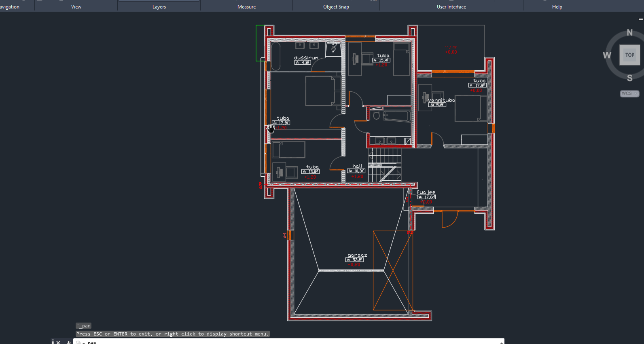Click the command line input field
The width and height of the screenshot is (644, 344).
pyautogui.click(x=283, y=342)
